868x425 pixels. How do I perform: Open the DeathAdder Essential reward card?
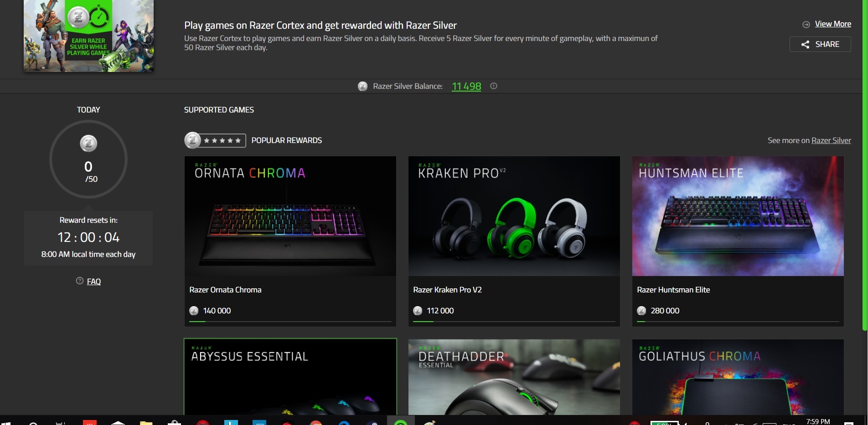point(514,377)
